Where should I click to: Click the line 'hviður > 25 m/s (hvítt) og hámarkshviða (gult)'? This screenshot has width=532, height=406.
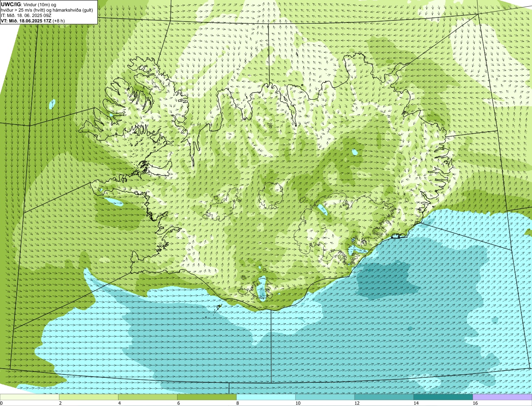tap(47, 10)
